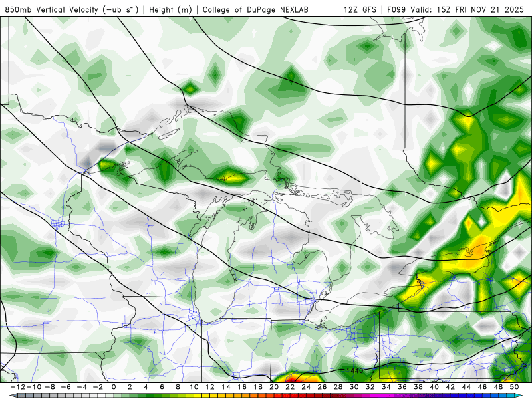
Task: Click the "26" color scale value
Action: (x=322, y=387)
